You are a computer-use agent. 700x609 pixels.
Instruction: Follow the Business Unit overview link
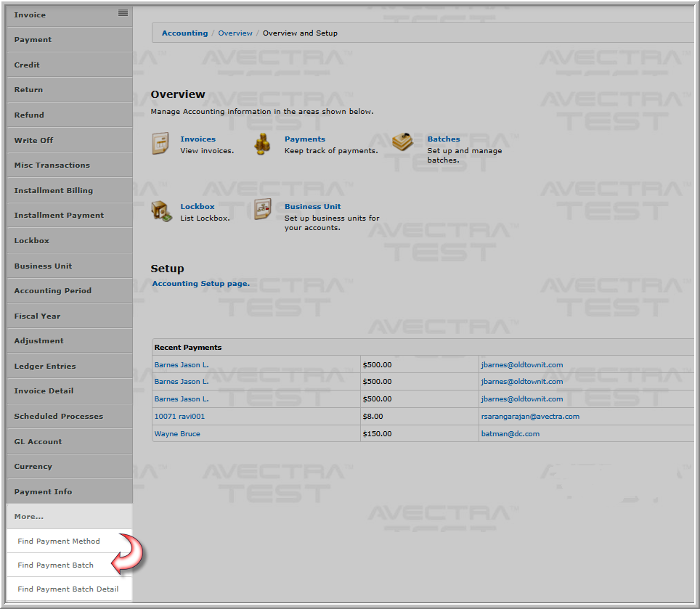click(x=312, y=207)
